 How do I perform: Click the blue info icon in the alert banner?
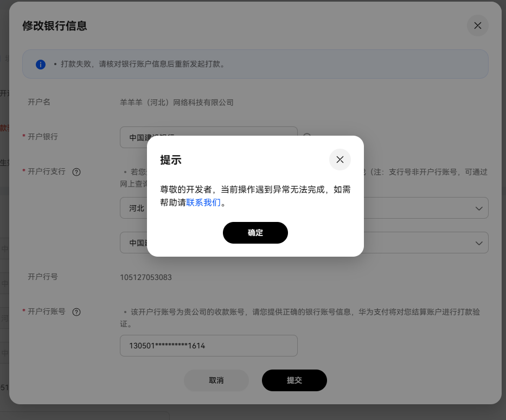point(40,64)
